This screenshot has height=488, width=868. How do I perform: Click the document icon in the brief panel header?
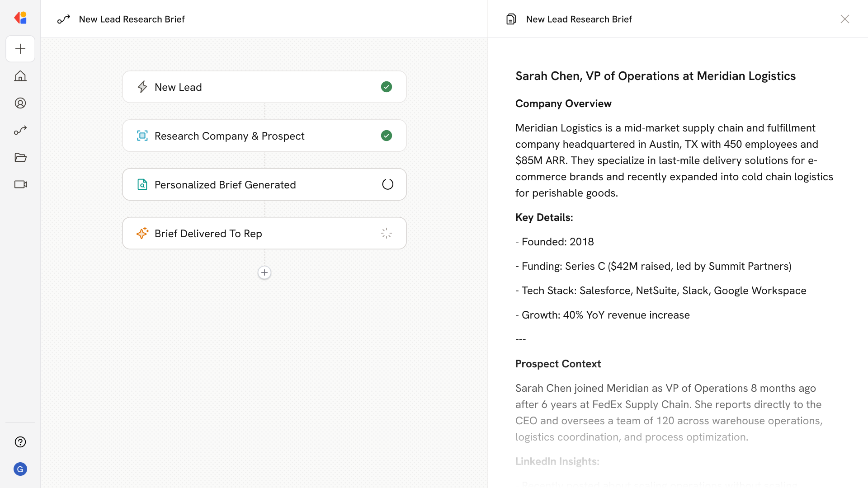[511, 19]
